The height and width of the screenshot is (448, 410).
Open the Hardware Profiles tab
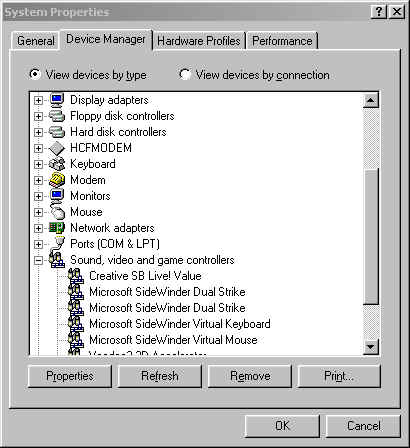199,41
